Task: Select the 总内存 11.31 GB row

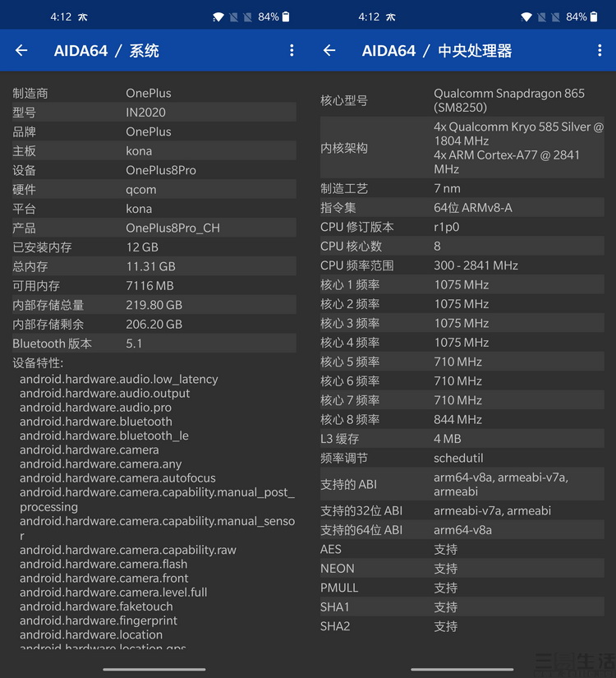Action: 154,266
